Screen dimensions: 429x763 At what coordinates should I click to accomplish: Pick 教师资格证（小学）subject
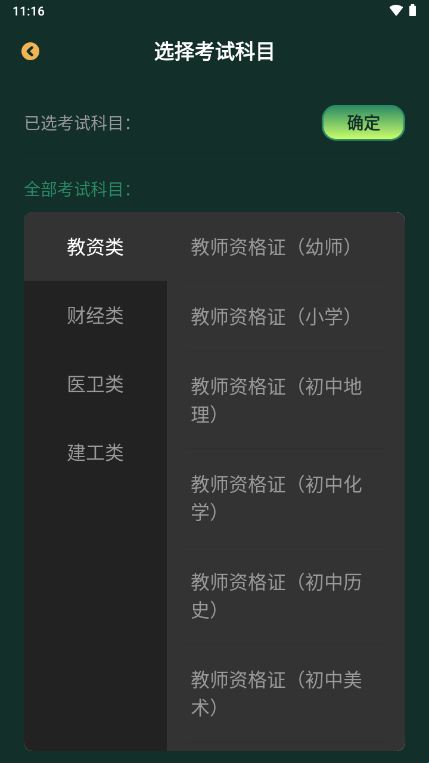tap(286, 317)
